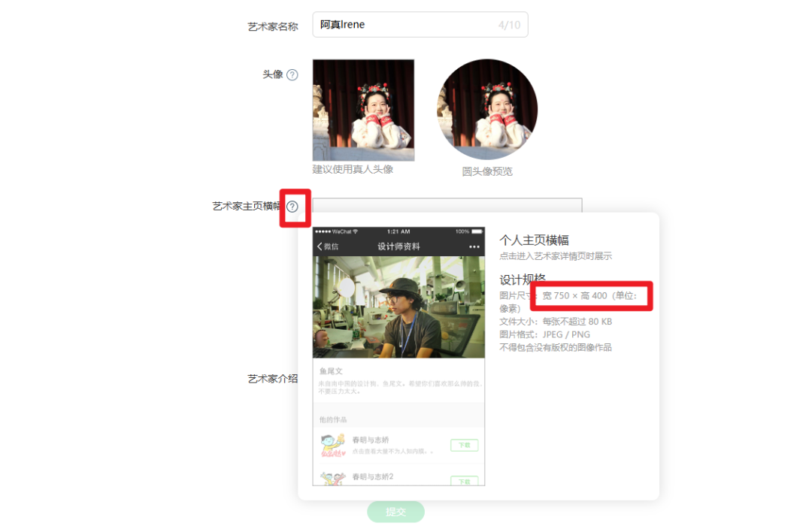Switch to the 设计师资料 title bar
The height and width of the screenshot is (532, 812).
398,246
